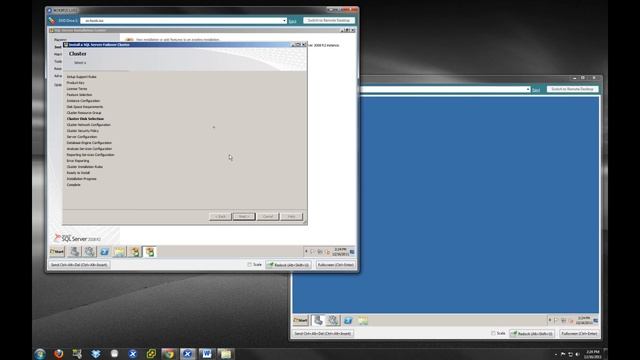Click Switch to Remote Desktop in back console
Screen dimensions: 640x360
[x=572, y=89]
